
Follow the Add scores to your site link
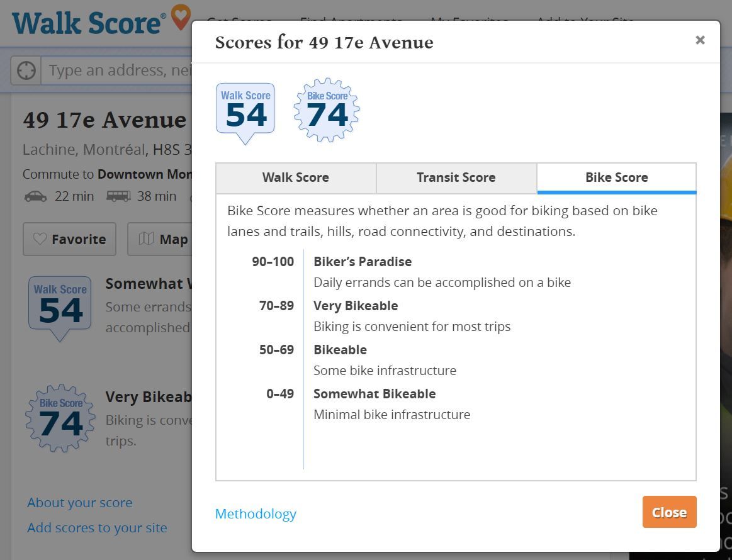[x=97, y=528]
